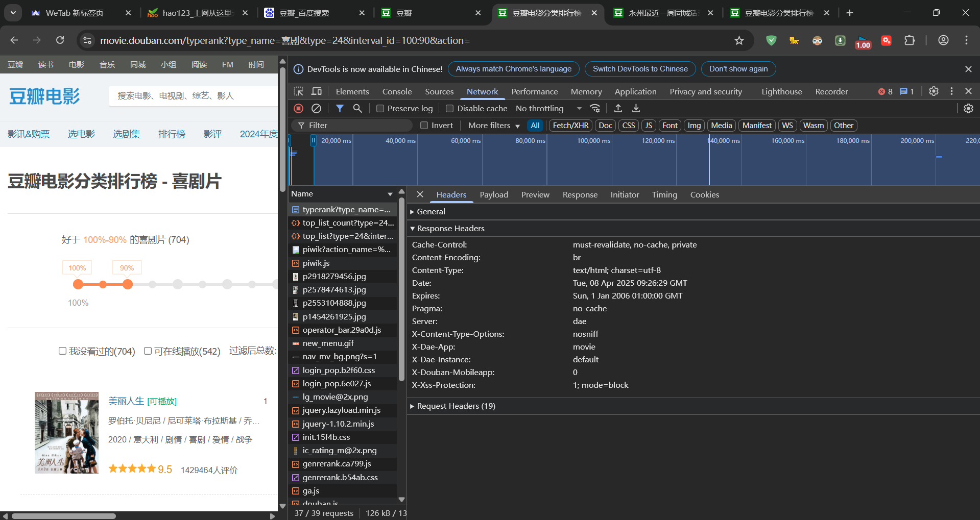Toggle the device toolbar icon
Viewport: 980px width, 520px height.
click(317, 91)
